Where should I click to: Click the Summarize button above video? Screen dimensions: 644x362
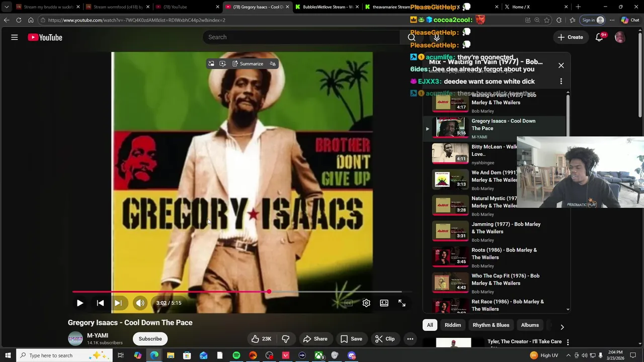click(248, 64)
